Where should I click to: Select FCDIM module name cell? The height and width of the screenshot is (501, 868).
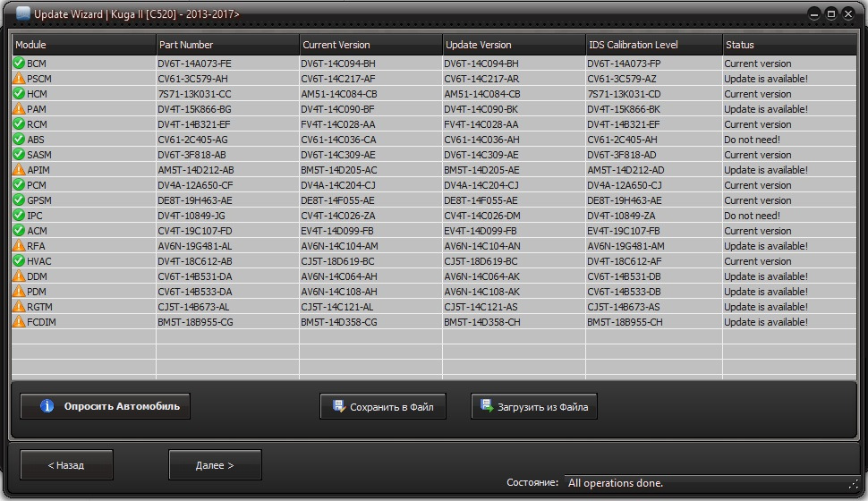(x=83, y=322)
